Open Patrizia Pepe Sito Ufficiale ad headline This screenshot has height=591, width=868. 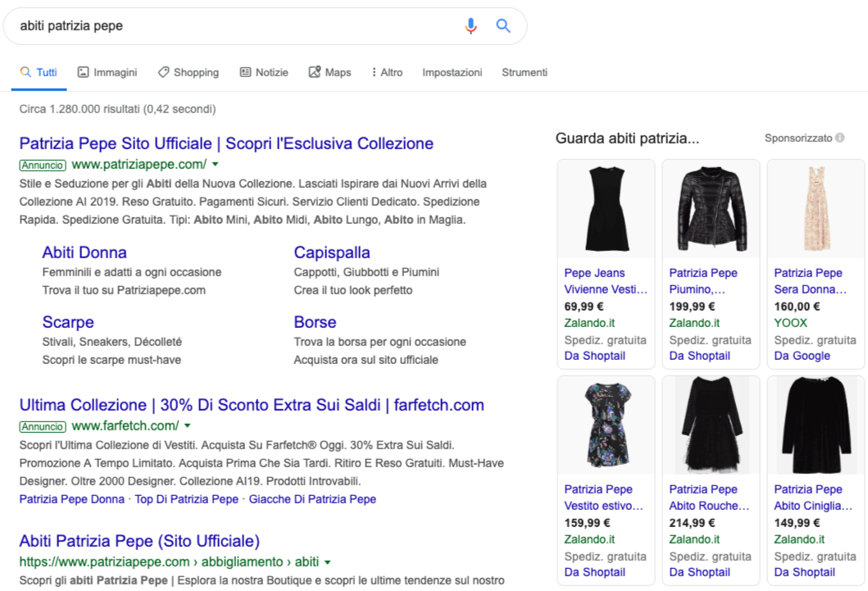(x=226, y=143)
